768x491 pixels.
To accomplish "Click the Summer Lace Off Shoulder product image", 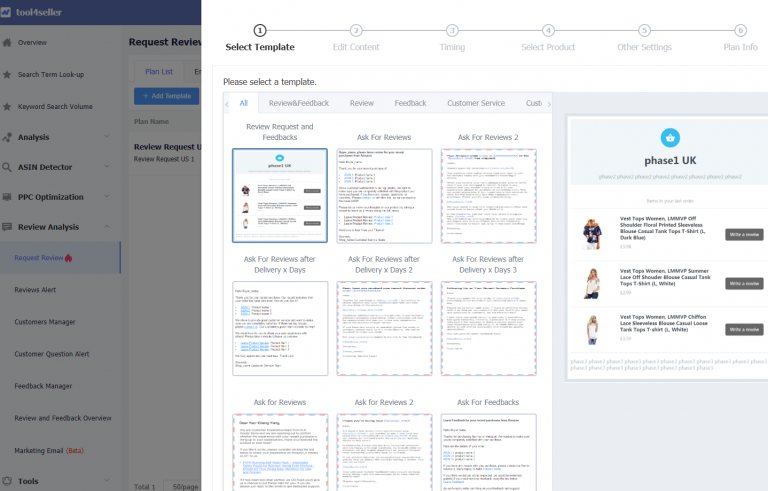I will (592, 283).
